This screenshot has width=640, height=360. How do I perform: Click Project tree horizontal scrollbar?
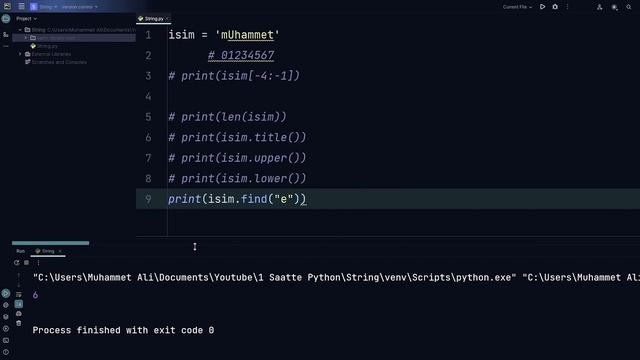point(50,243)
